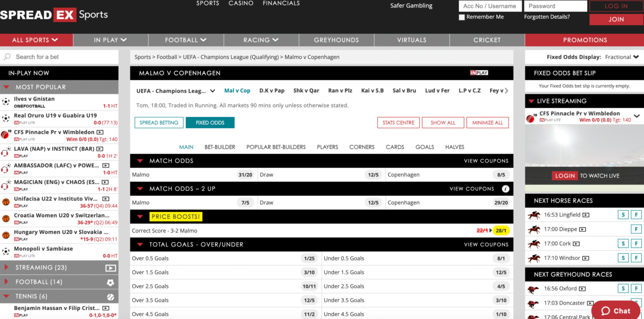Viewport: 644px width, 319px height.
Task: Click cricket ball icon beside CFS Pinnacle Pr in the Most Popular list
Action: (6, 135)
